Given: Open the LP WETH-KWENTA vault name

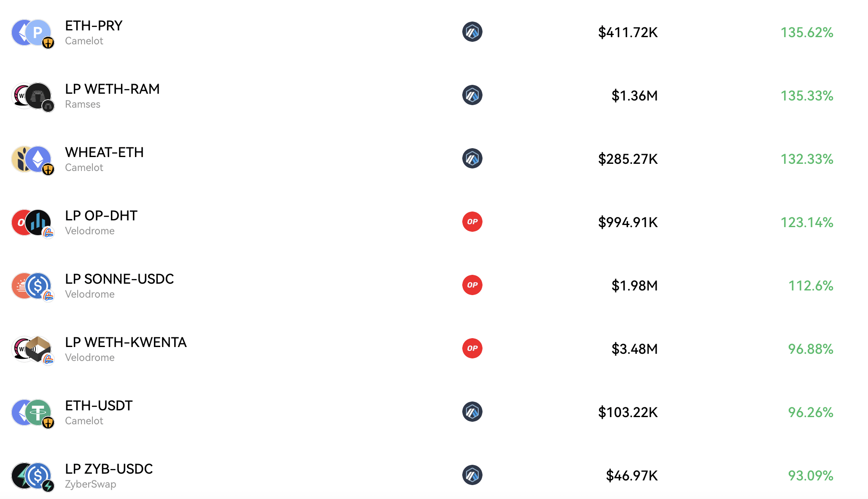Looking at the screenshot, I should [126, 342].
